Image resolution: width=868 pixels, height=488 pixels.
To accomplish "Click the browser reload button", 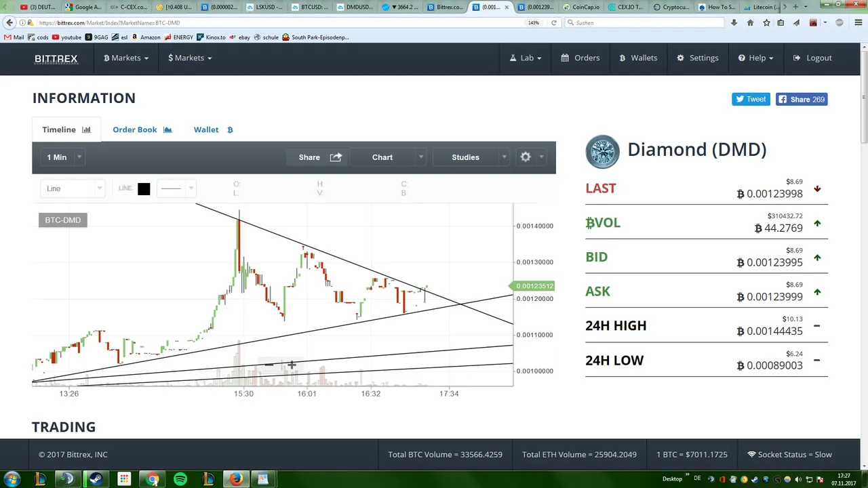I will click(554, 23).
